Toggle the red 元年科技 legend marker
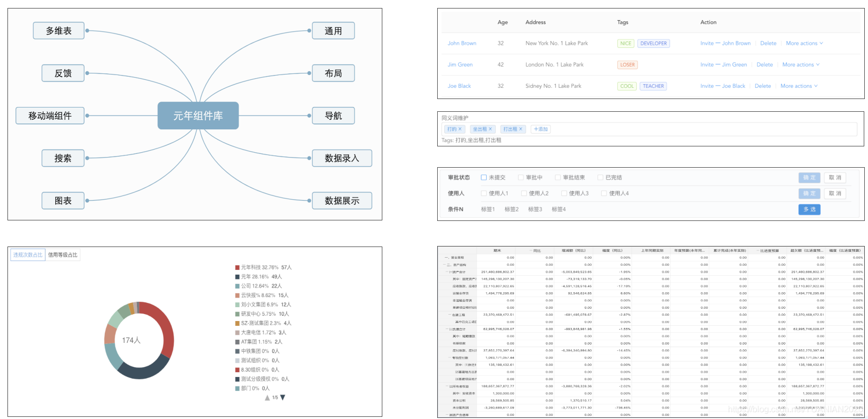Viewport: 868px width, 419px height. click(x=238, y=268)
